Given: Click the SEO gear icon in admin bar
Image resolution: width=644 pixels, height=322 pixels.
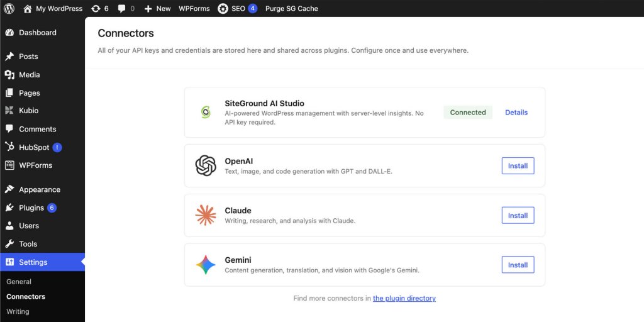Looking at the screenshot, I should (x=223, y=9).
